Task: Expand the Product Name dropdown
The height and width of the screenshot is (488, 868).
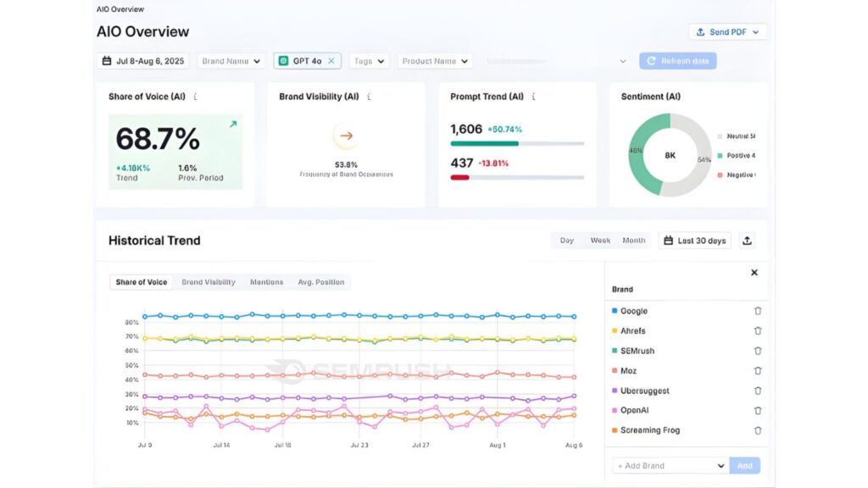Action: point(435,60)
